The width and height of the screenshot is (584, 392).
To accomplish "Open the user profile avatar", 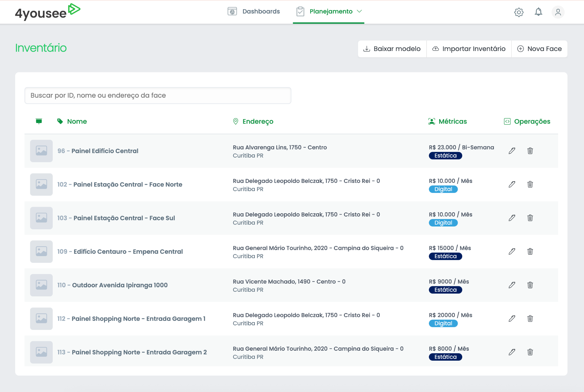I will click(x=558, y=12).
